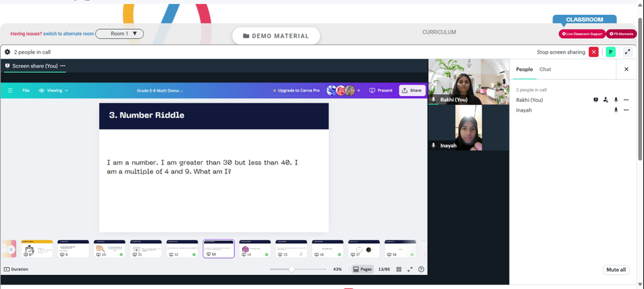Expand the Viewing mode dropdown
The image size is (644, 289).
(x=53, y=90)
